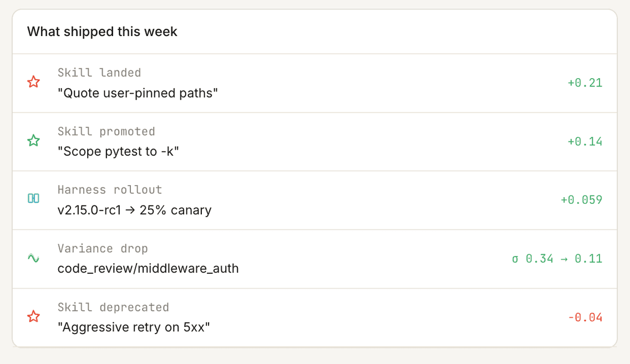Click the green star icon beside Skill promoted
This screenshot has width=630, height=364.
[34, 141]
